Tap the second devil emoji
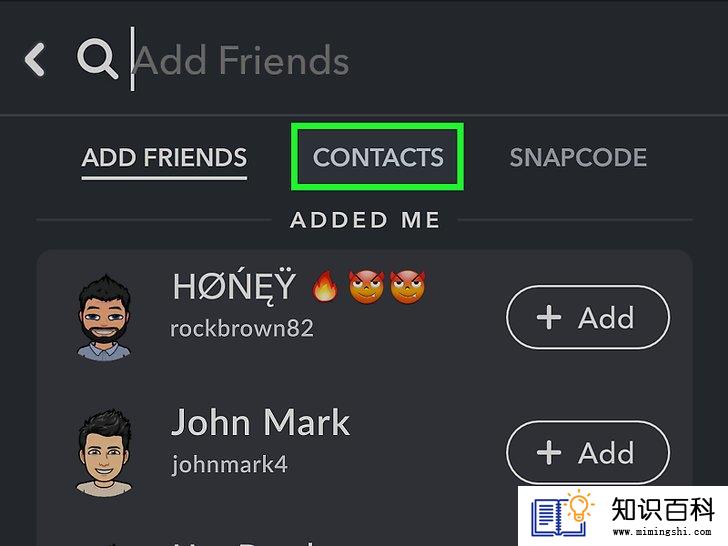This screenshot has height=546, width=728. point(407,287)
